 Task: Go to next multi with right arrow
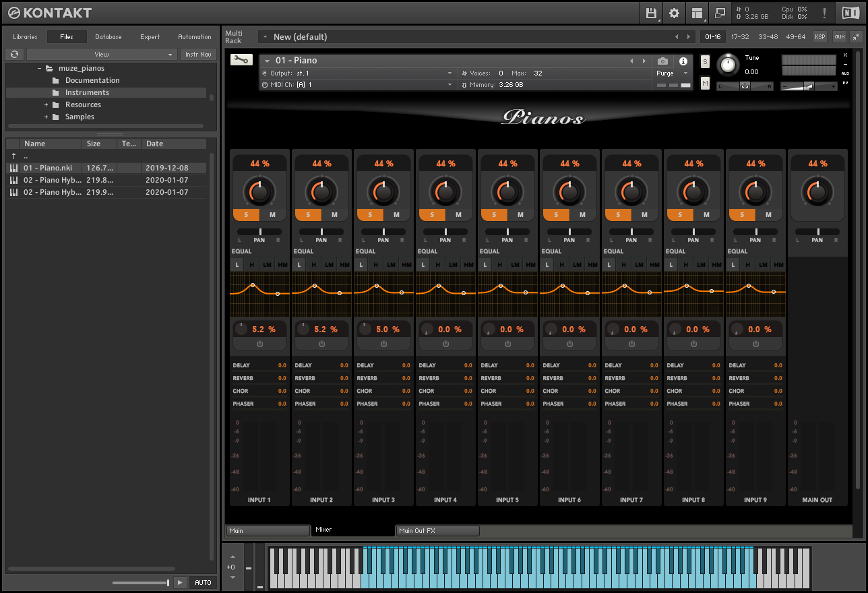click(688, 37)
